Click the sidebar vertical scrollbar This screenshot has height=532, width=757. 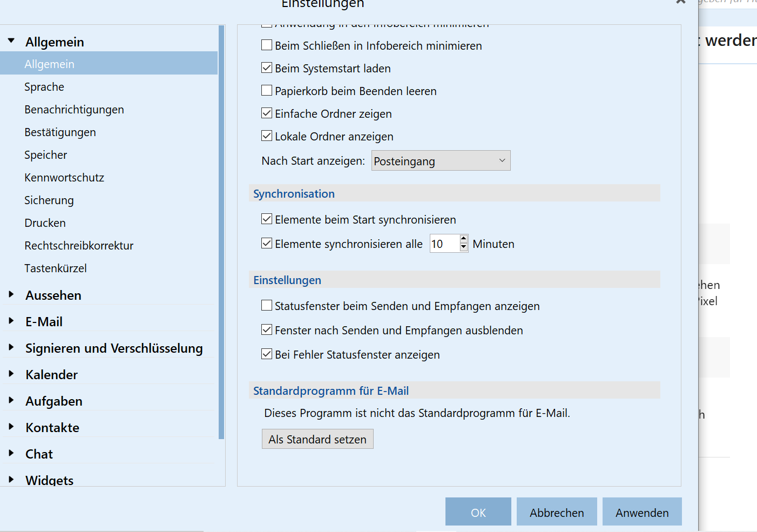click(221, 232)
